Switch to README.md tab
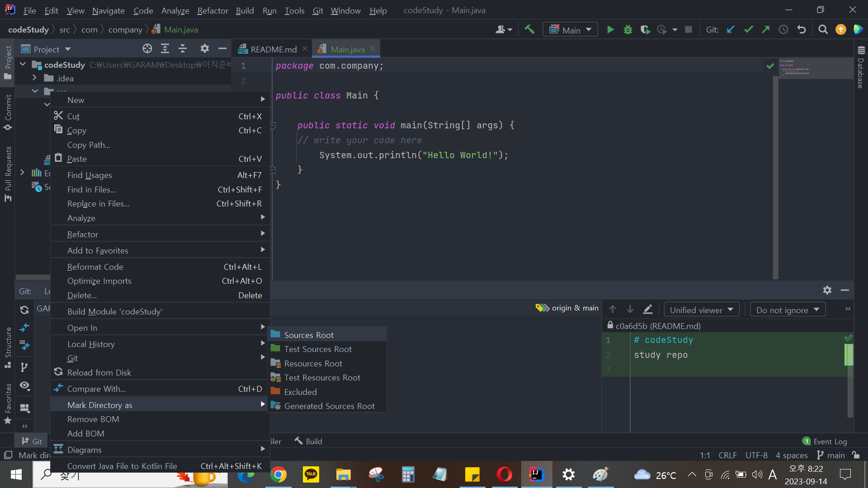Viewport: 868px width, 488px height. pos(273,49)
